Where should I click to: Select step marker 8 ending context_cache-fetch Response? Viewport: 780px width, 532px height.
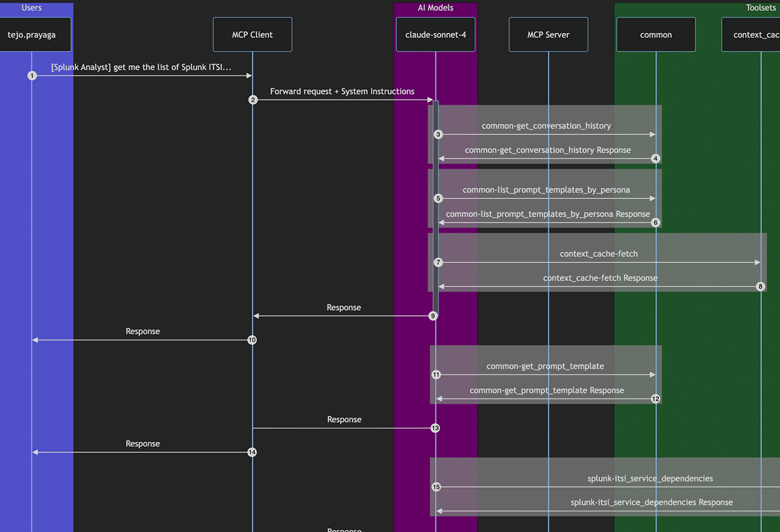click(760, 286)
